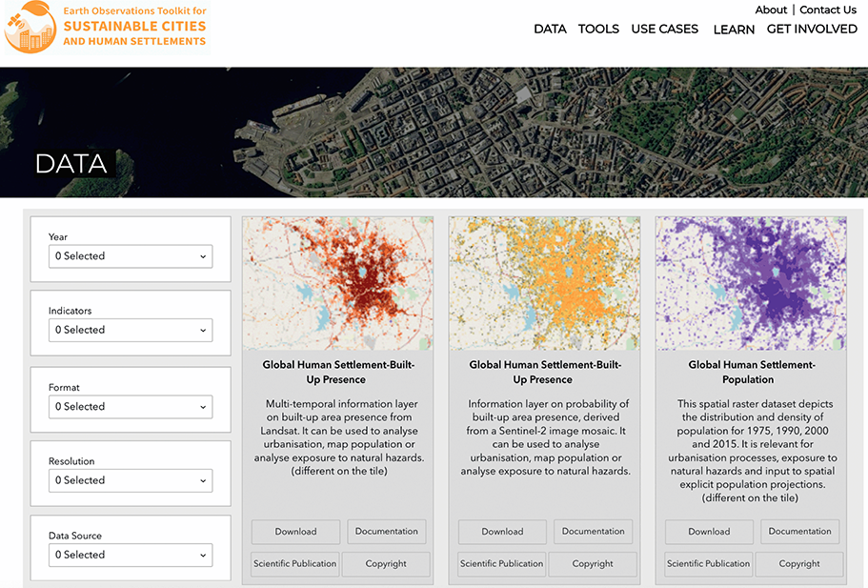Download the Global Human Settlement-Population dataset
This screenshot has width=868, height=588.
coord(709,532)
